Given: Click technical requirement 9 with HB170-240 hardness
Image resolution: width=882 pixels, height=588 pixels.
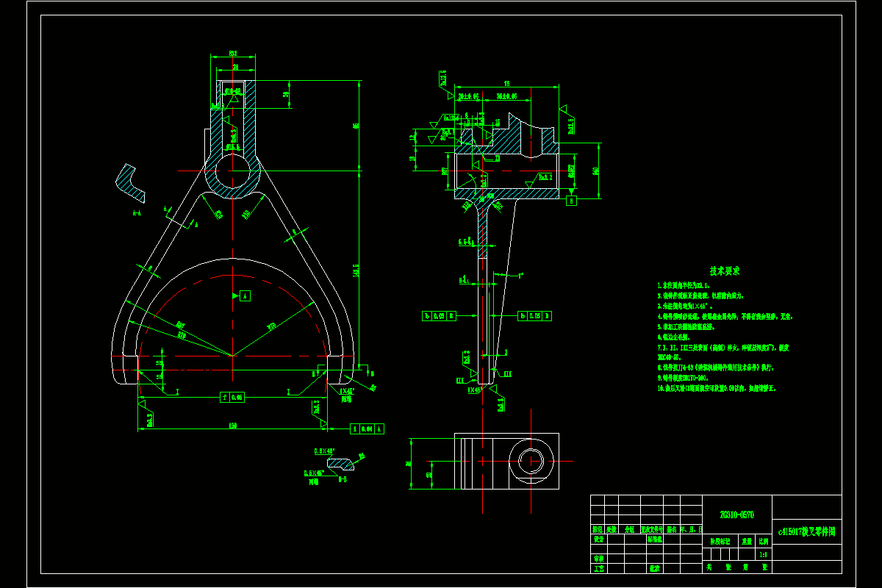Looking at the screenshot, I should click(683, 378).
